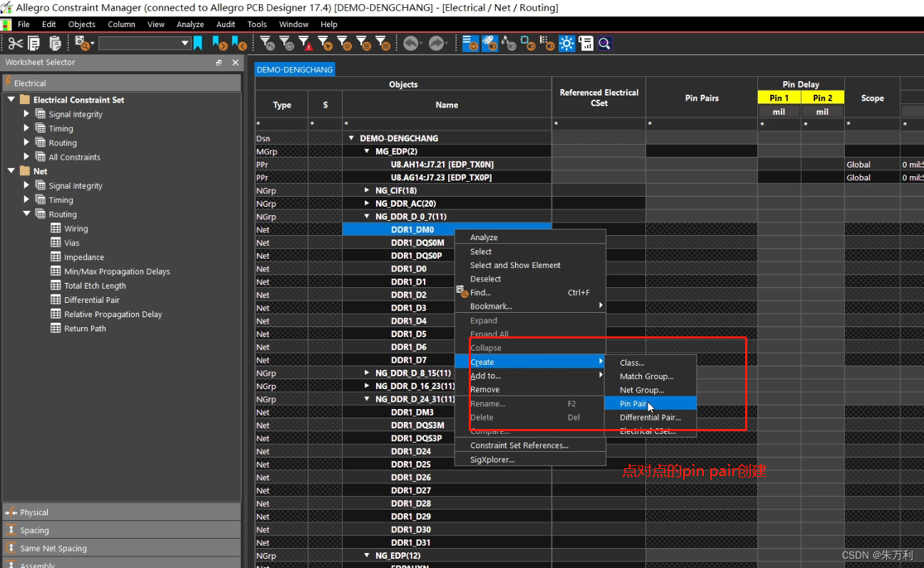The image size is (924, 568).
Task: Collapse the NG_DDR_D_0_7(11) net group
Action: [367, 217]
